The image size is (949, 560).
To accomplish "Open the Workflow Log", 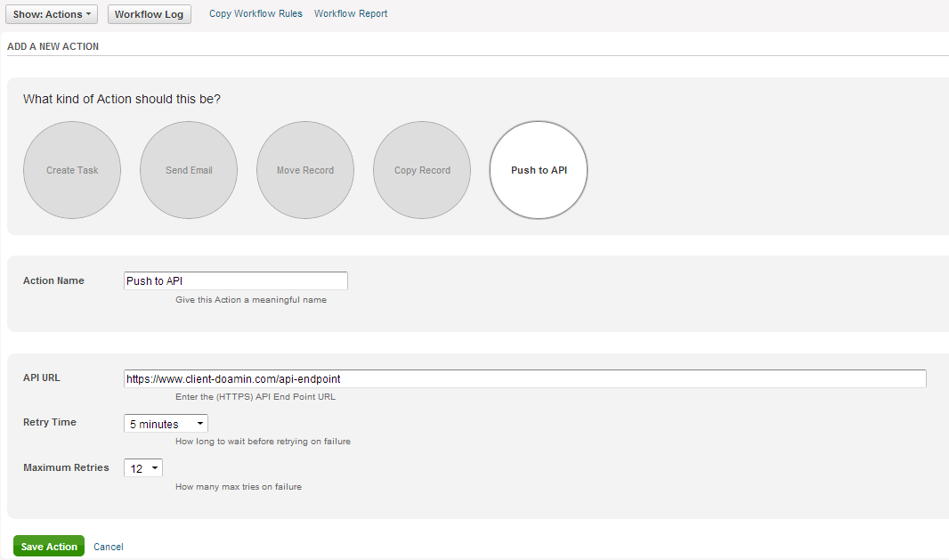I will click(149, 14).
